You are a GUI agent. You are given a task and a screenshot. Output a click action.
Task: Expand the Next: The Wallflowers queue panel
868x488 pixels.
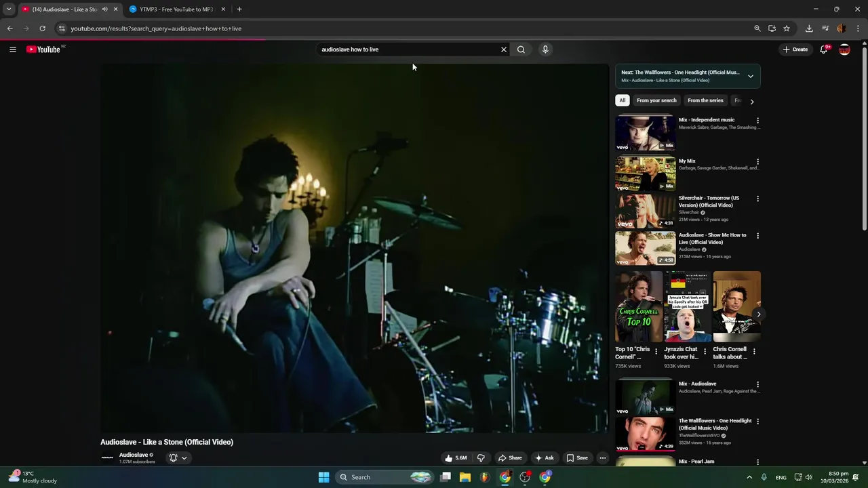(x=751, y=77)
